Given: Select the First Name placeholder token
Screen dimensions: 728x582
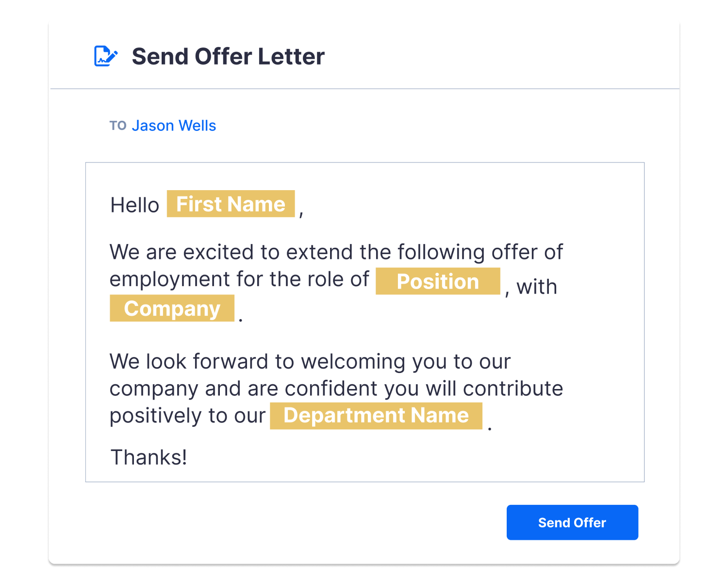Looking at the screenshot, I should (x=231, y=204).
